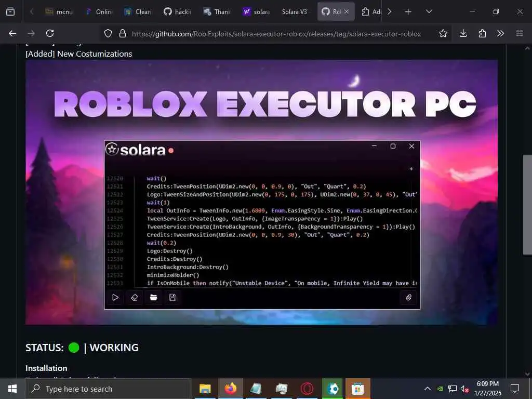This screenshot has width=532, height=399.
Task: Open the Firefox application menu
Action: 520,33
